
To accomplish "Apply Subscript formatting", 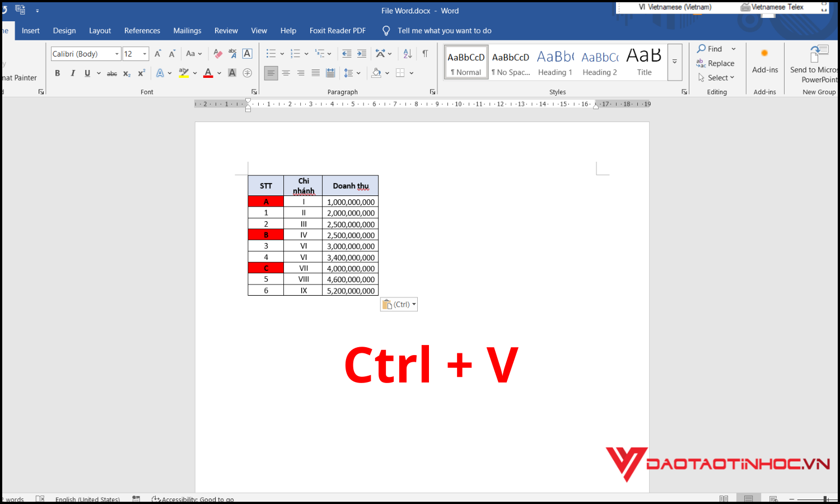I will (127, 73).
